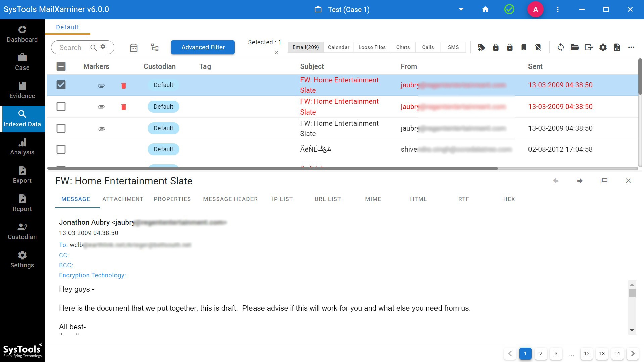Open the Evidence section
The image size is (644, 362).
22,91
